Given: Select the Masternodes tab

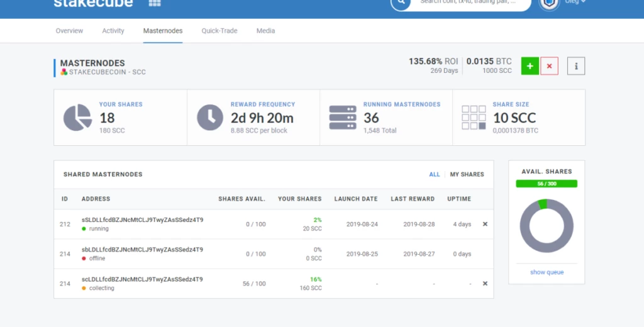Looking at the screenshot, I should 163,31.
